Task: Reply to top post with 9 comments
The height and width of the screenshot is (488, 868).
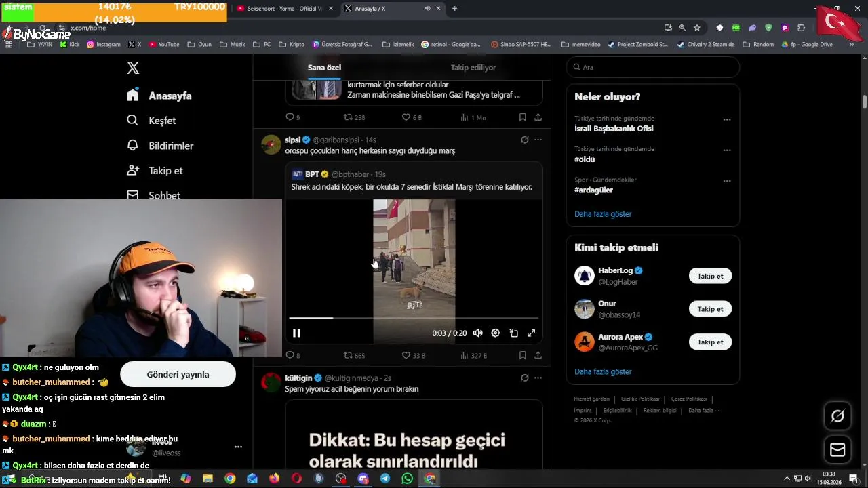Action: pyautogui.click(x=292, y=117)
